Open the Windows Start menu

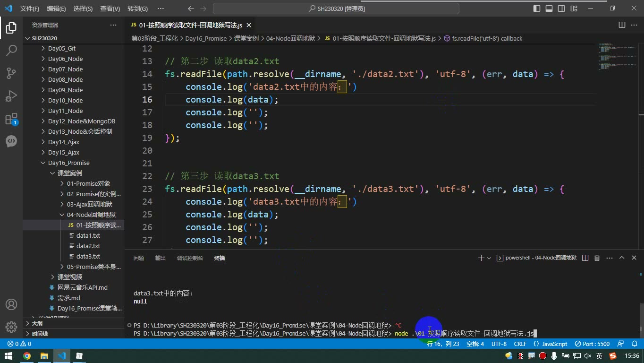point(9,356)
